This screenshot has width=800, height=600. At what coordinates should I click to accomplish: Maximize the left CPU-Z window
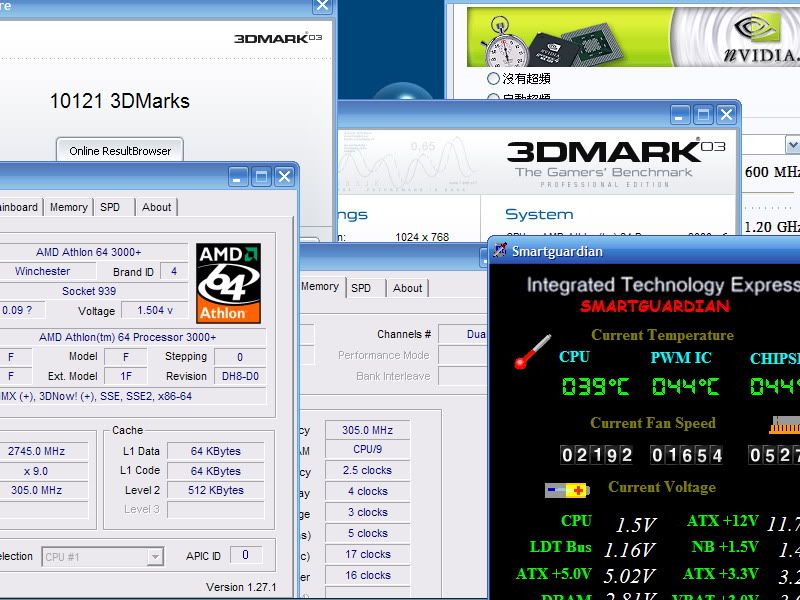pyautogui.click(x=261, y=177)
